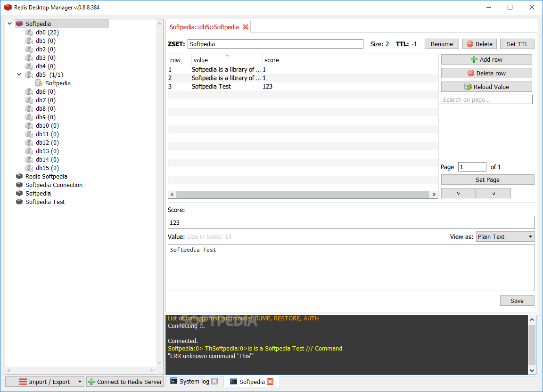Click the Softpedia Connection server icon

click(19, 185)
